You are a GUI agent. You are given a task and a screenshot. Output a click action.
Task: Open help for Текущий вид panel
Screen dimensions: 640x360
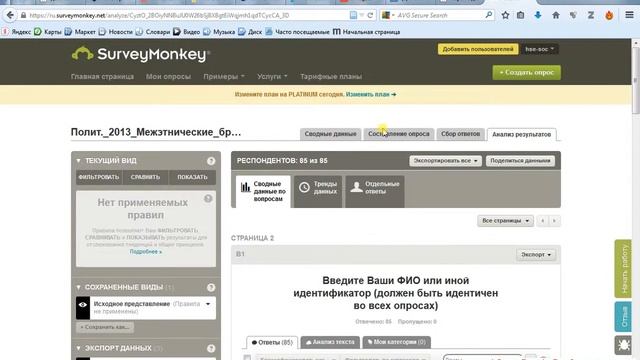[x=211, y=161]
